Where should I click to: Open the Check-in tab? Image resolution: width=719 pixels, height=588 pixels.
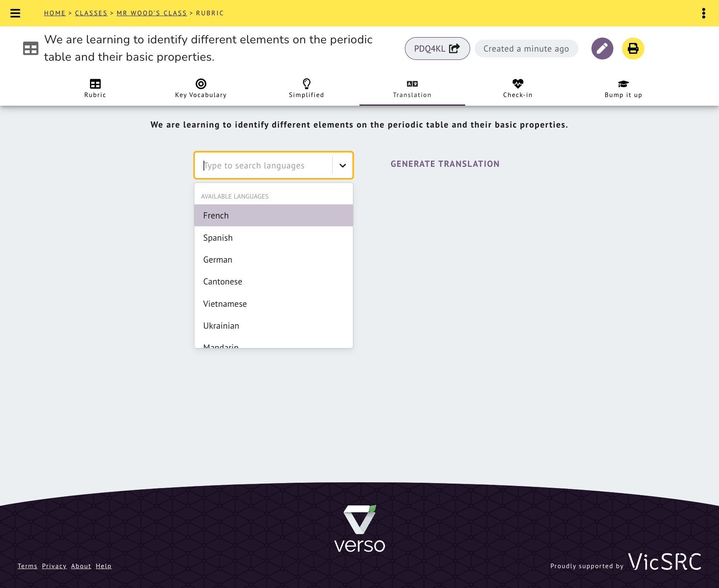pyautogui.click(x=518, y=88)
